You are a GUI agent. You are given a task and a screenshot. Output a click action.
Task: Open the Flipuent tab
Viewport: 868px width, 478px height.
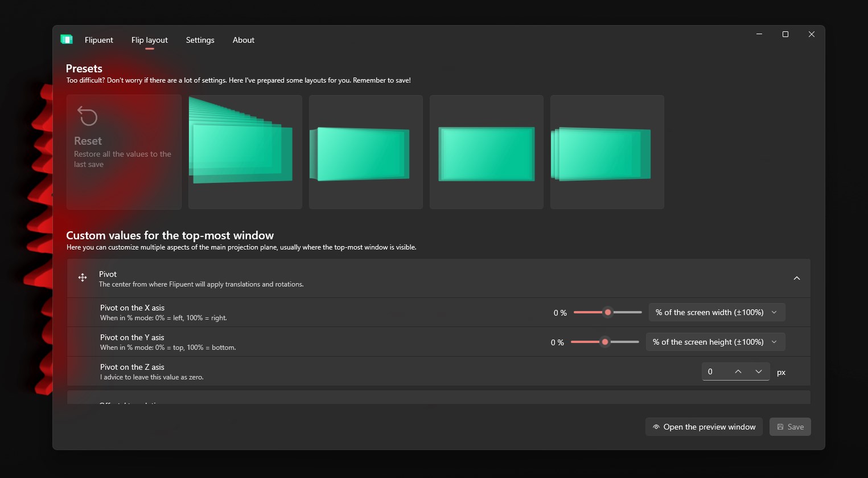(x=99, y=40)
